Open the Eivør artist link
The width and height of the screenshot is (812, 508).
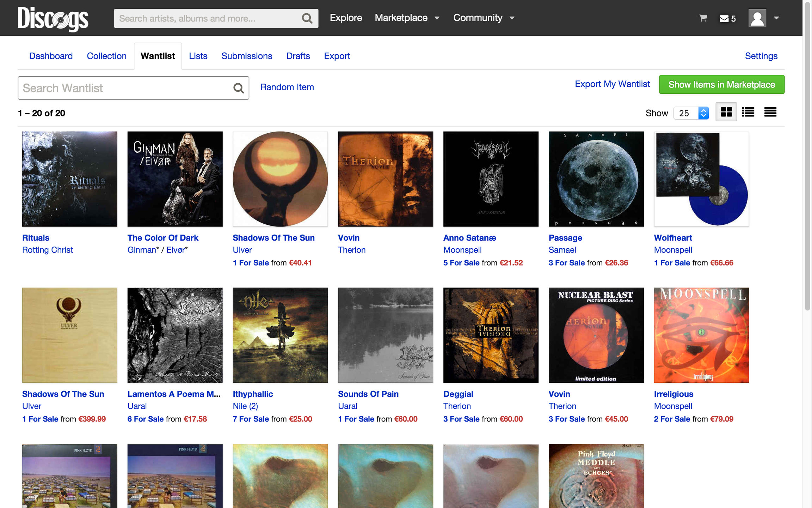176,250
